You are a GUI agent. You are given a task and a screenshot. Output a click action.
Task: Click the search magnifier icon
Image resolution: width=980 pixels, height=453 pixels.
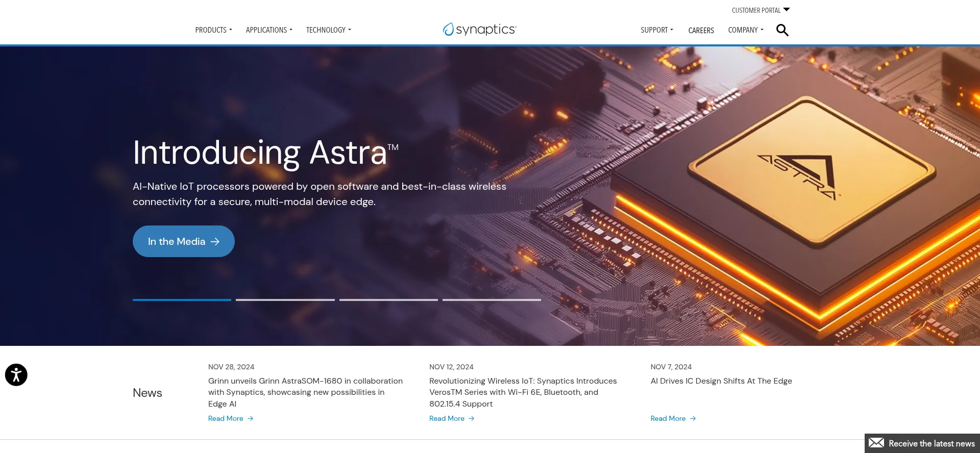pyautogui.click(x=782, y=30)
